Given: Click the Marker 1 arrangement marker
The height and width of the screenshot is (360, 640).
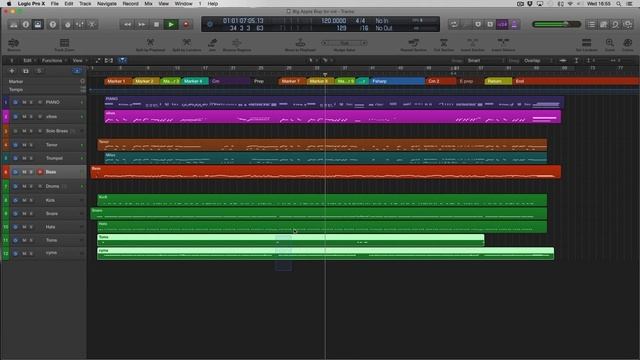Looking at the screenshot, I should click(118, 81).
